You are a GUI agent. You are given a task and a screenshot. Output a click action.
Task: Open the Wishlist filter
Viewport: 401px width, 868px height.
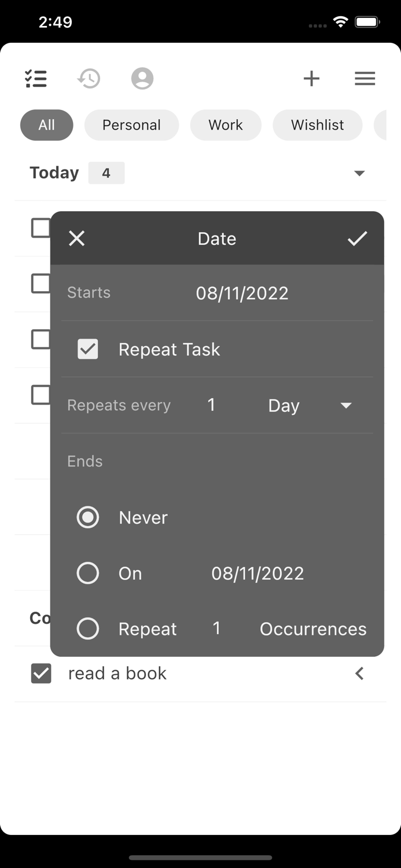point(317,125)
